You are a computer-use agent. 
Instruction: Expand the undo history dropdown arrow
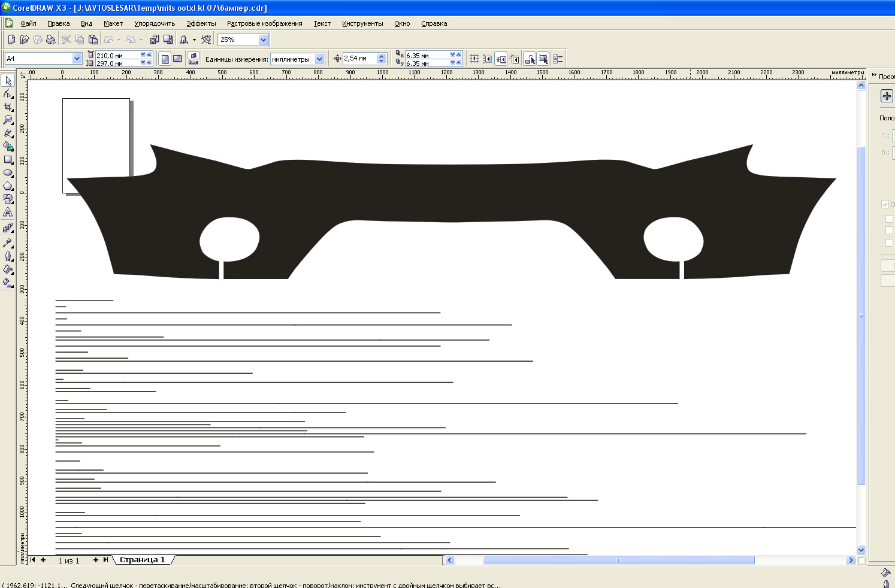pyautogui.click(x=119, y=40)
